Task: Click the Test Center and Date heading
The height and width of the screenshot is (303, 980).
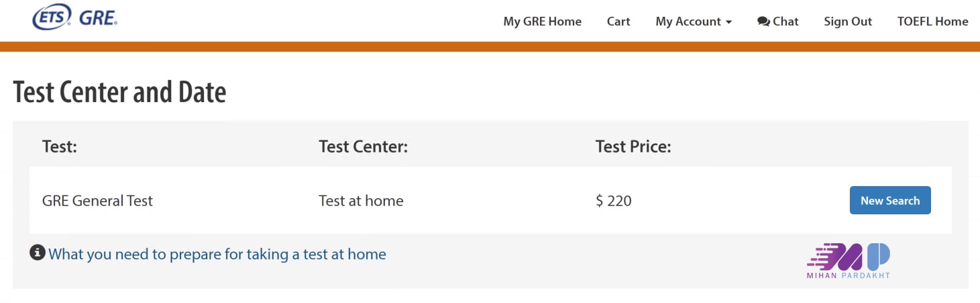Action: (119, 92)
